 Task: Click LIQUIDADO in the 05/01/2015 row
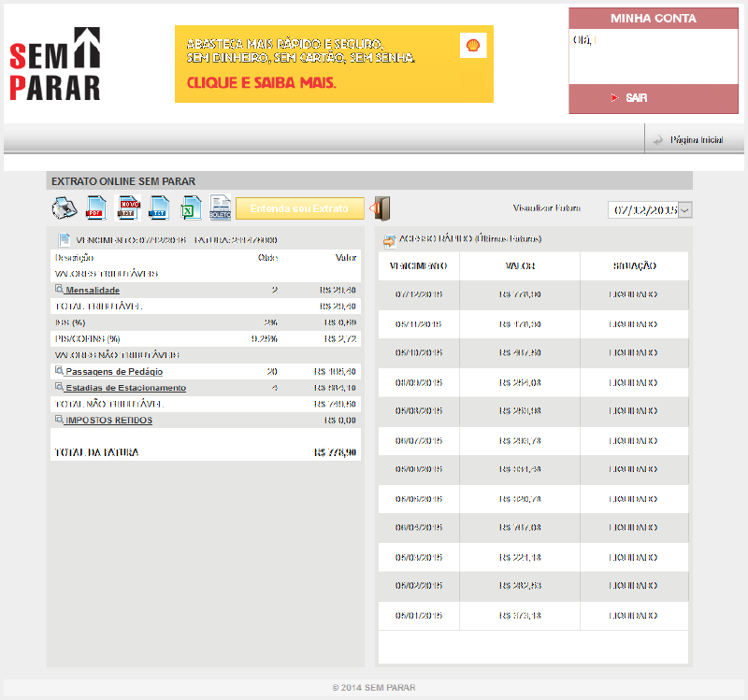[633, 616]
